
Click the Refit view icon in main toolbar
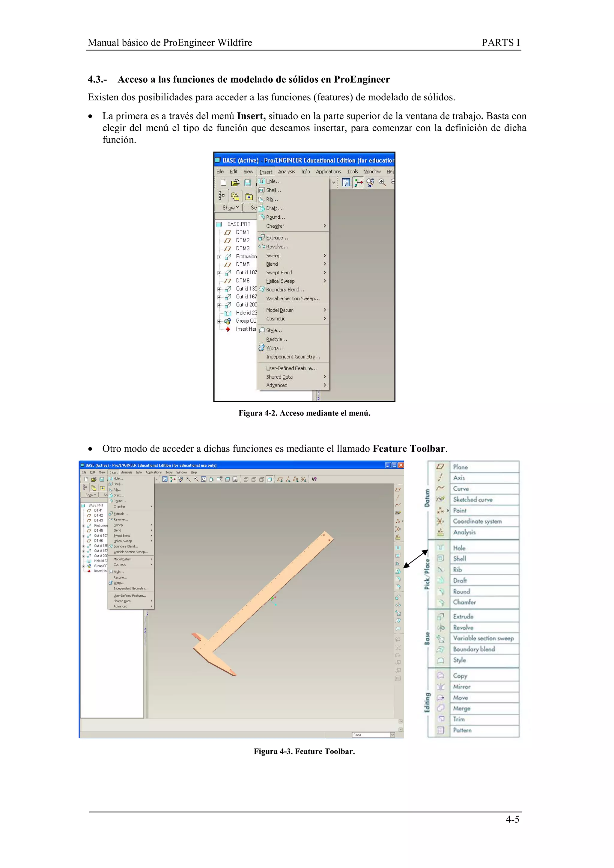pyautogui.click(x=204, y=479)
